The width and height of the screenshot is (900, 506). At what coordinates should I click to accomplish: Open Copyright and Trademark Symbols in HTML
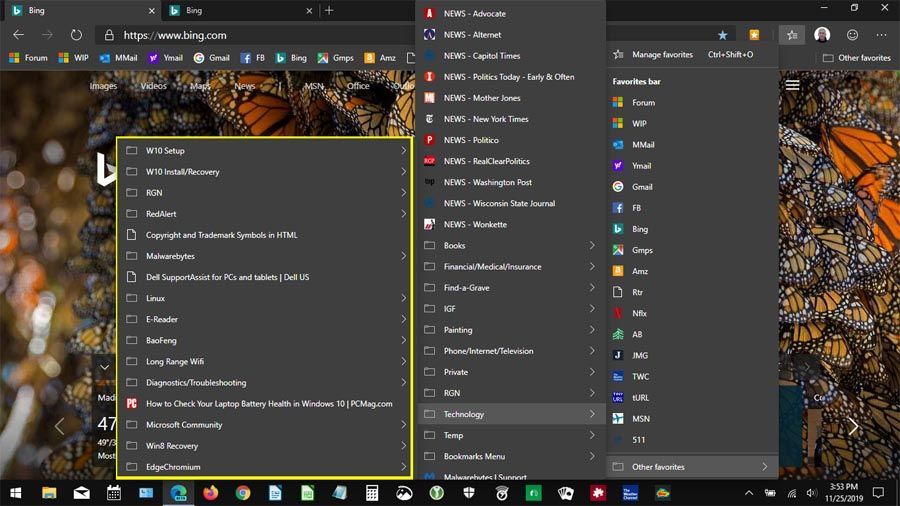[265, 235]
